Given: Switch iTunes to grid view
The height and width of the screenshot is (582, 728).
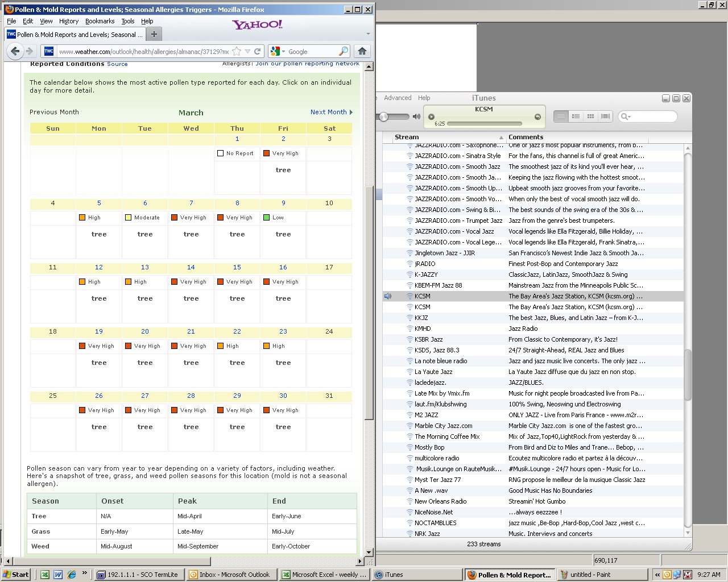Looking at the screenshot, I should click(590, 117).
